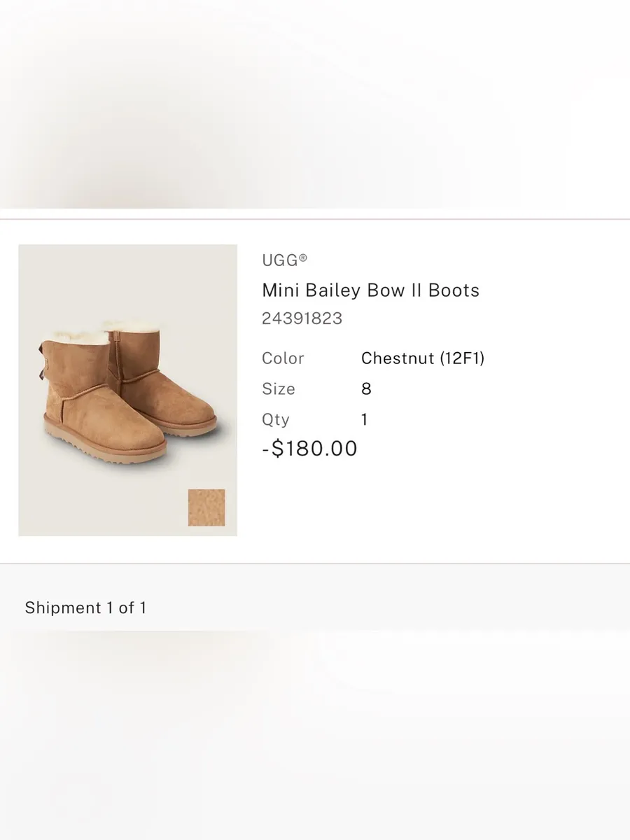Click the blurred area above the product card
Image resolution: width=630 pixels, height=840 pixels.
(315, 104)
